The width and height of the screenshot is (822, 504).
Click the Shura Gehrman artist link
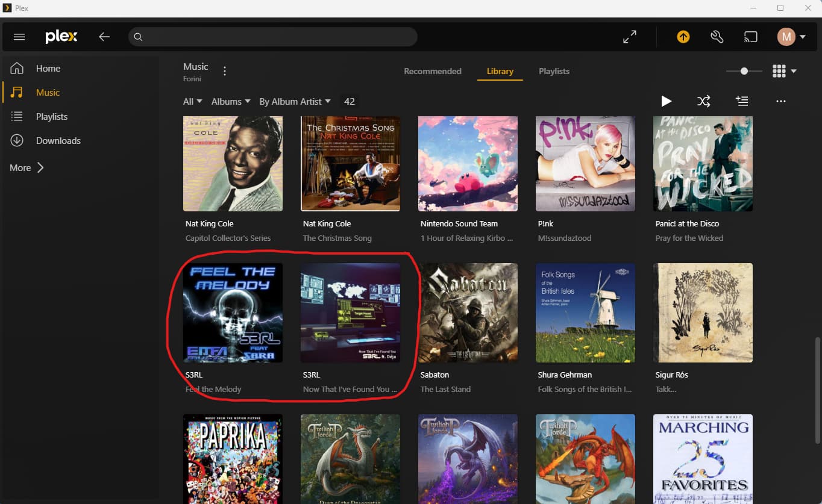click(566, 375)
